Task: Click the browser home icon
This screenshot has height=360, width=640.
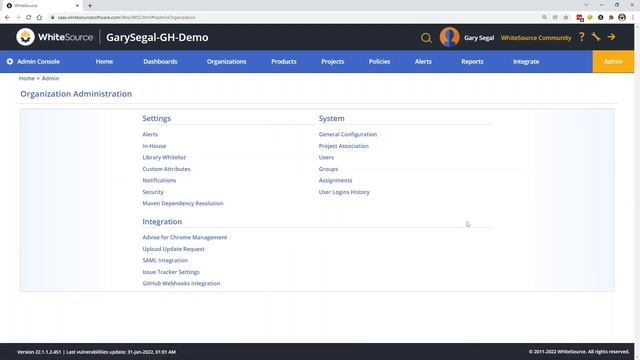Action: coord(39,18)
